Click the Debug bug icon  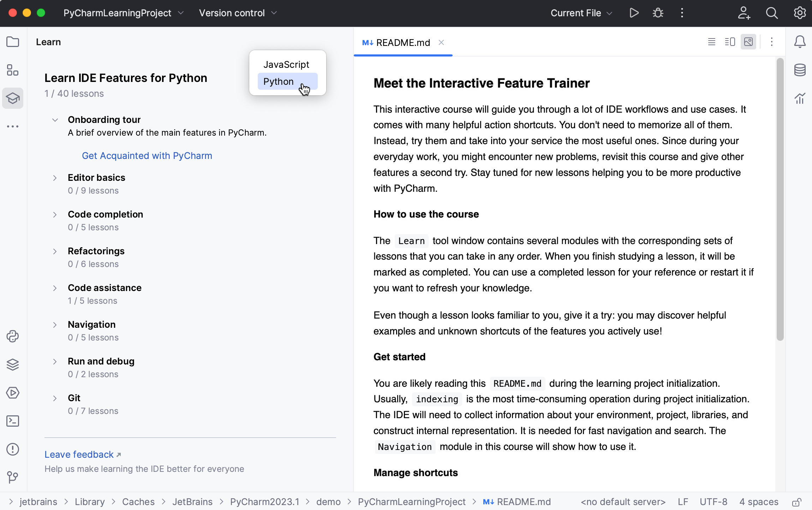658,13
